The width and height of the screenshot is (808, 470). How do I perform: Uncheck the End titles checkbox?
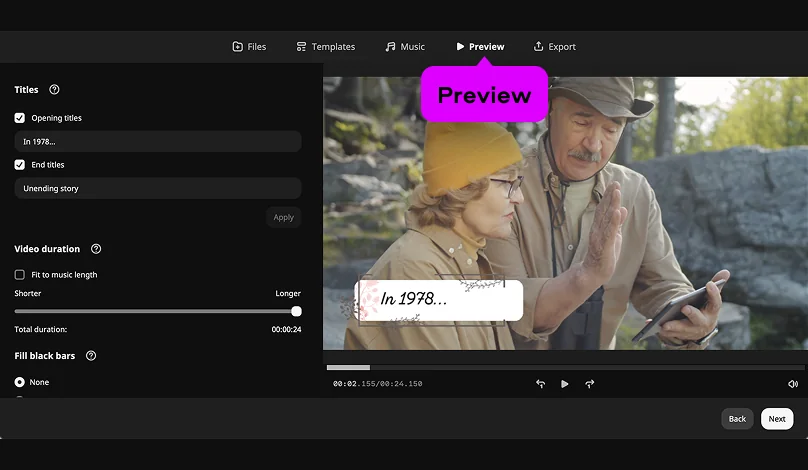pyautogui.click(x=20, y=165)
